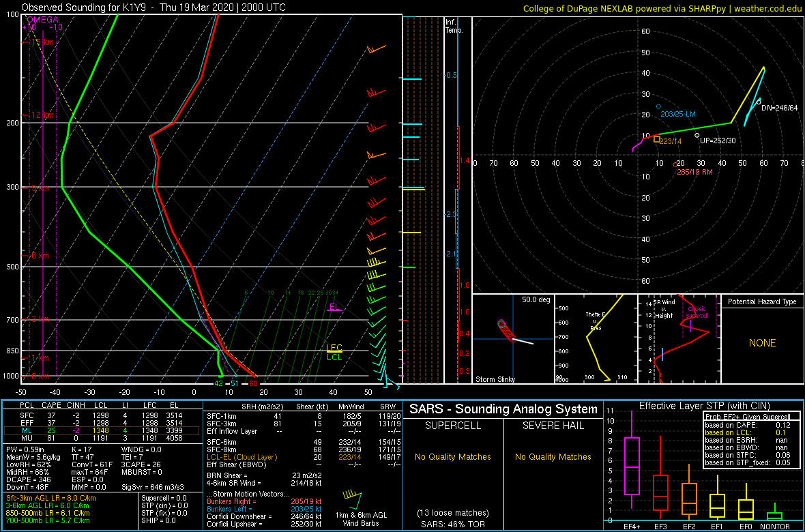Click the SARS - Sounding Analog System heading
The image size is (805, 532).
tap(503, 410)
